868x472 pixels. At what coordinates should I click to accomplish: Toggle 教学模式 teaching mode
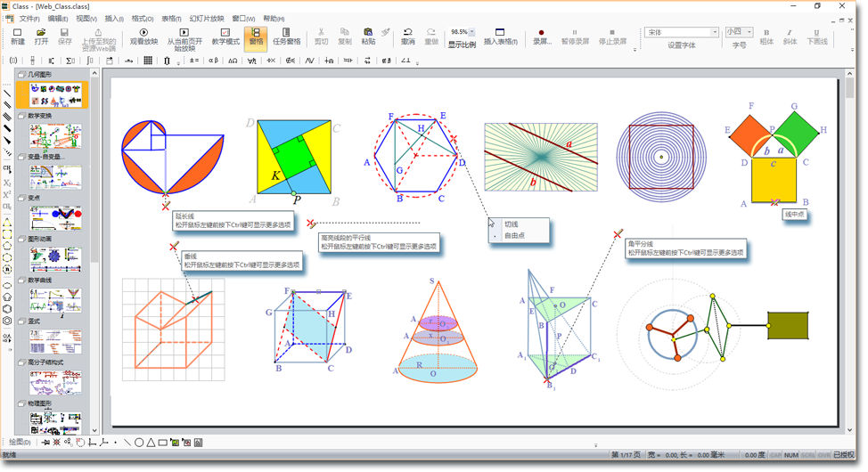(x=225, y=37)
